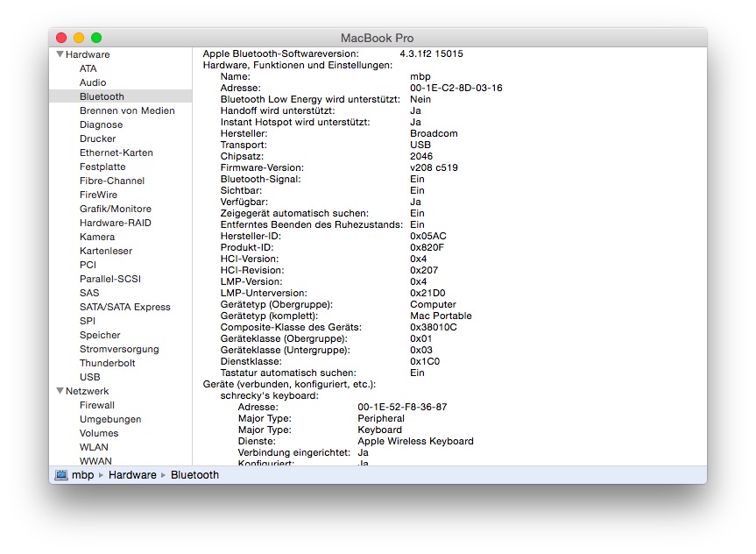Zoom window with the green button
Viewport: 756px width, 554px height.
pyautogui.click(x=96, y=38)
